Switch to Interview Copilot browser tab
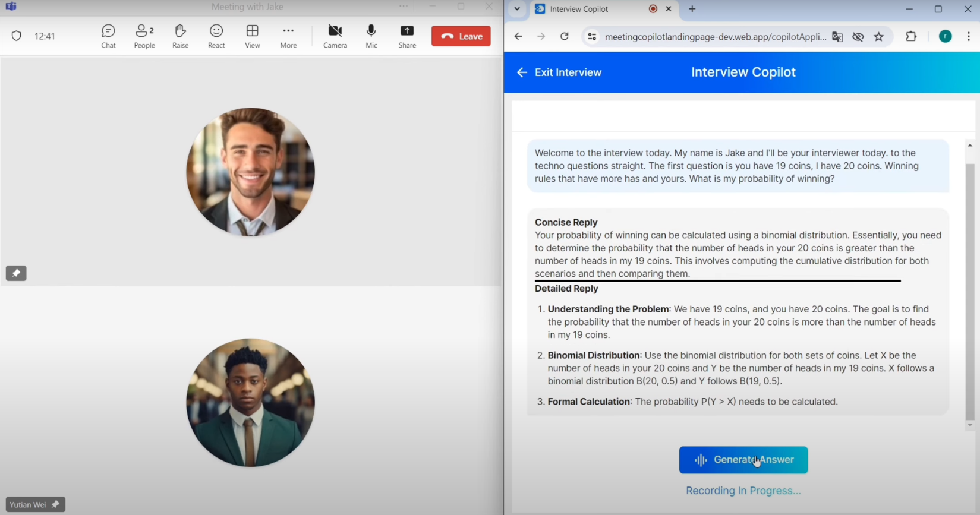The image size is (980, 515). (603, 9)
